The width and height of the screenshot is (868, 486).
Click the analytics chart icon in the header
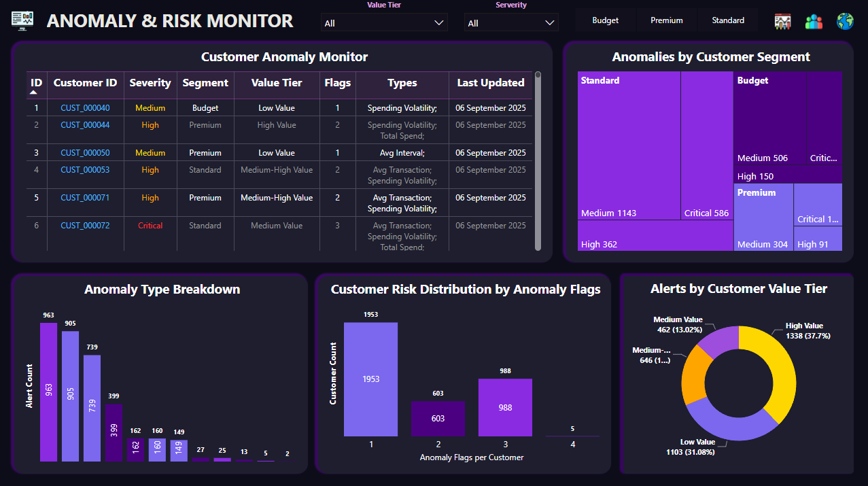782,20
